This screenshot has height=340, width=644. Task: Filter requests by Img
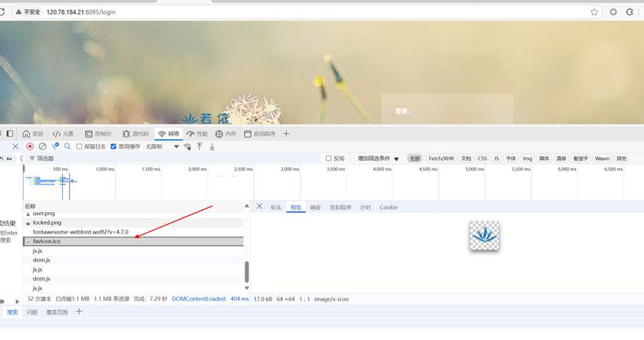tap(527, 159)
